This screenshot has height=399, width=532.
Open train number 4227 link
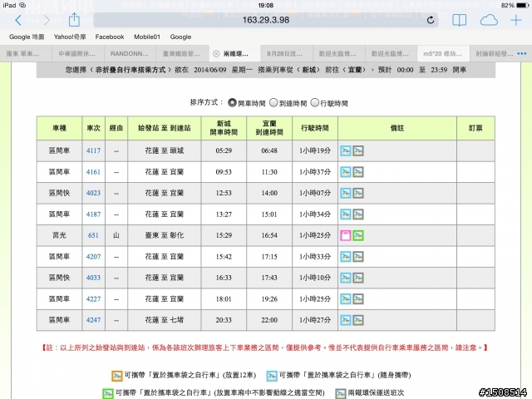pyautogui.click(x=93, y=299)
